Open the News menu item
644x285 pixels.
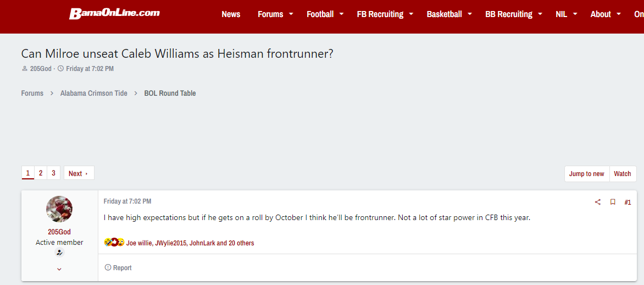coord(231,14)
